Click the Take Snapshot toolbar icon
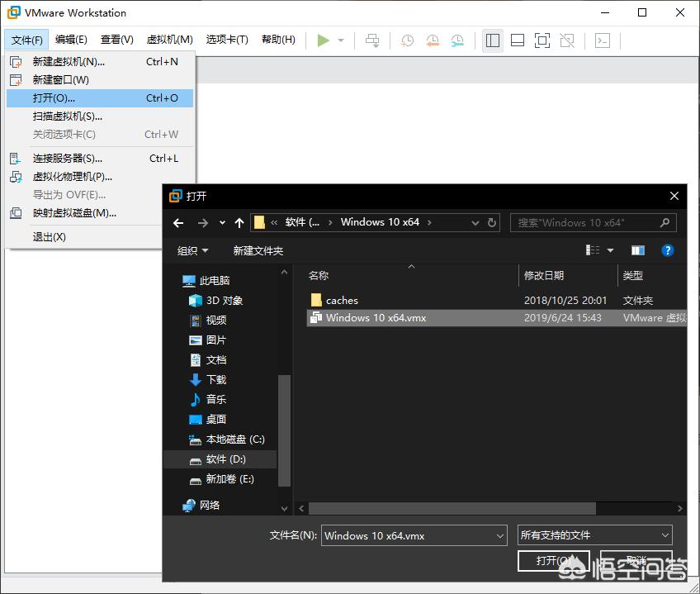Screen dimensions: 700x594 pyautogui.click(x=407, y=40)
